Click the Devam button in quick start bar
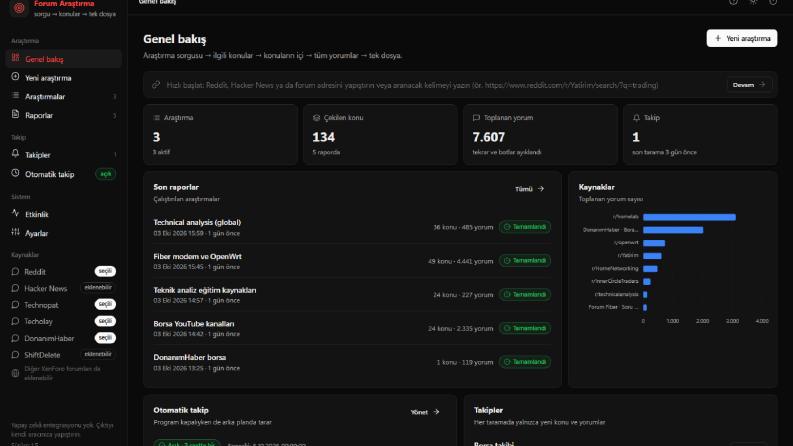The width and height of the screenshot is (793, 446). (x=750, y=85)
